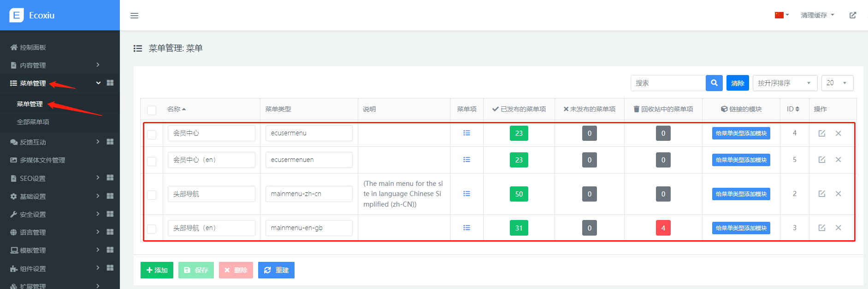
Task: Click red badge 4 in trashed items column
Action: click(663, 228)
